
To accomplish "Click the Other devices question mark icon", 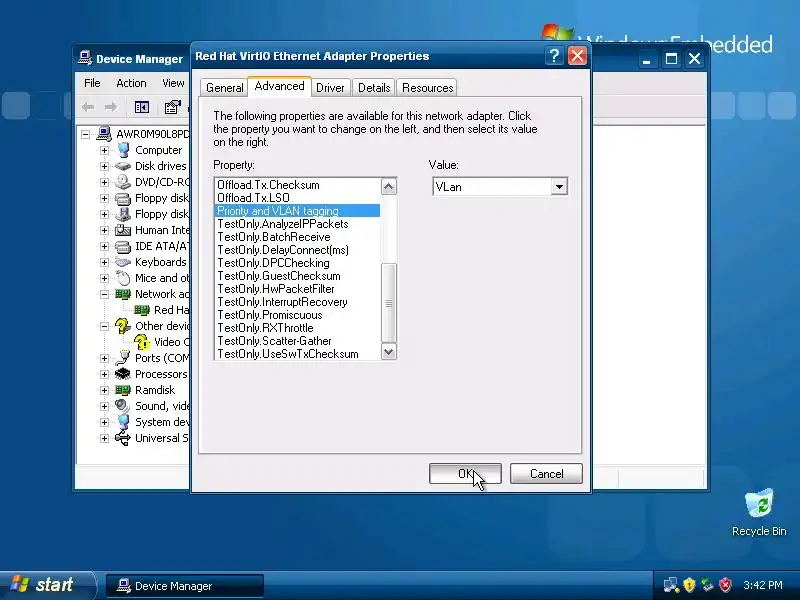I will pos(123,326).
